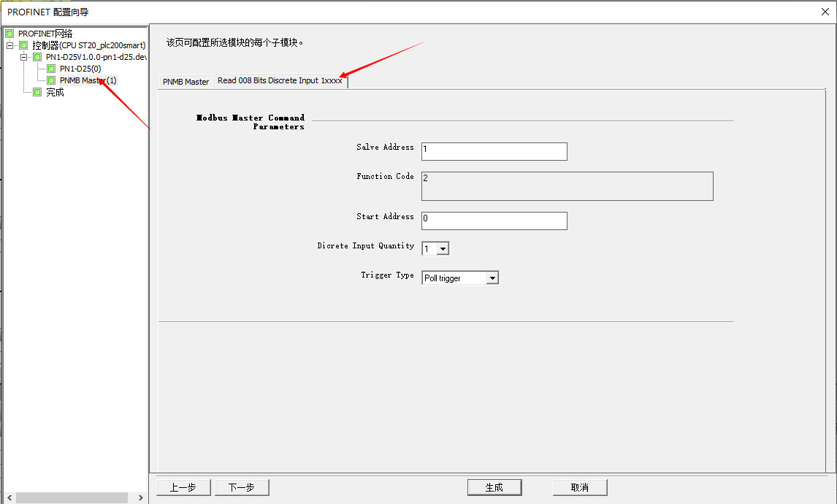Switch to the PNMB Master tab
The height and width of the screenshot is (504, 837).
pos(186,82)
